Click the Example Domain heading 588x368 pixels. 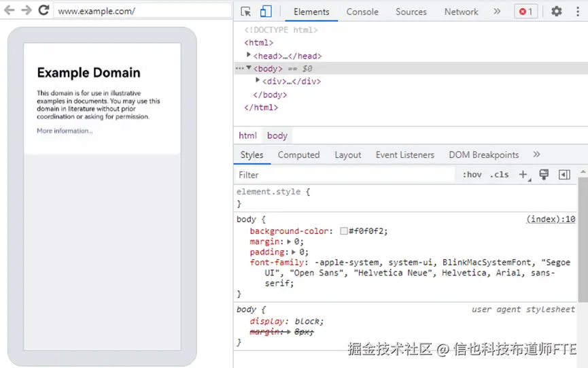click(88, 72)
